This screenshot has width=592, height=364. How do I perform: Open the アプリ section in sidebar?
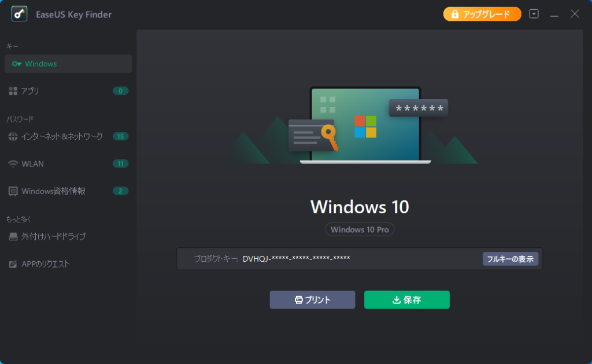tap(68, 91)
